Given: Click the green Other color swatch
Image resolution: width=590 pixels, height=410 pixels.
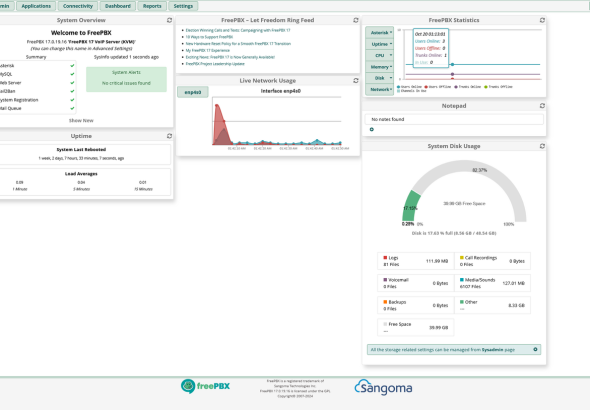Looking at the screenshot, I should (x=462, y=302).
